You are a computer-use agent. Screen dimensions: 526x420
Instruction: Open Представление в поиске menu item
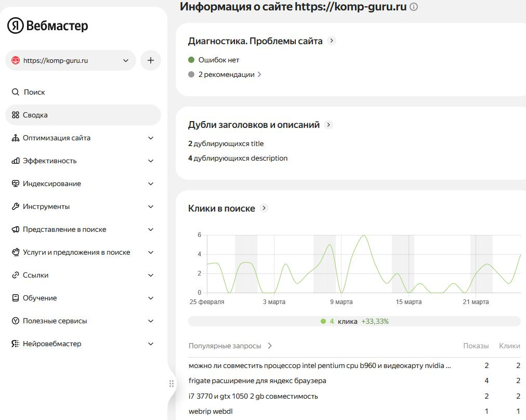pyautogui.click(x=64, y=229)
